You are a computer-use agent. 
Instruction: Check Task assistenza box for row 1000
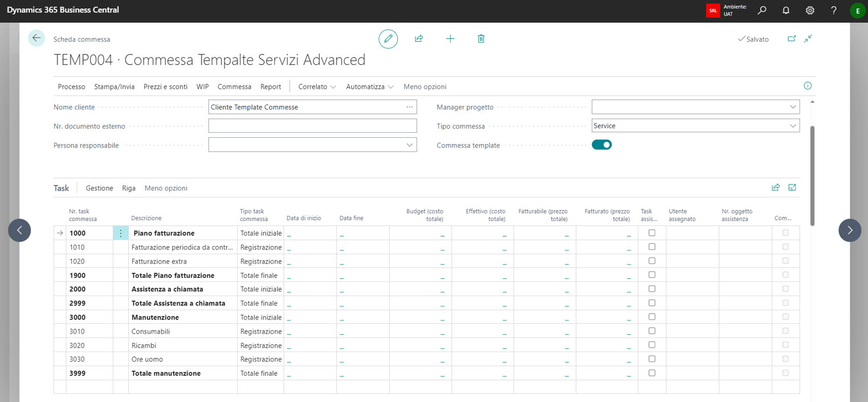coord(652,233)
